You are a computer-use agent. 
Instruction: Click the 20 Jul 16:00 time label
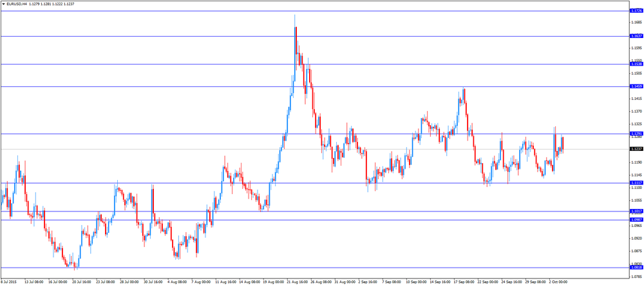click(82, 282)
